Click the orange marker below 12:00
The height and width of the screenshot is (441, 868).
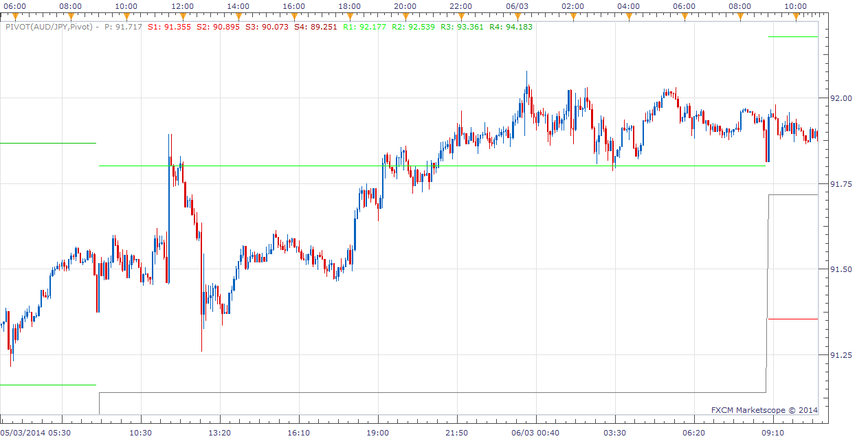tap(182, 16)
